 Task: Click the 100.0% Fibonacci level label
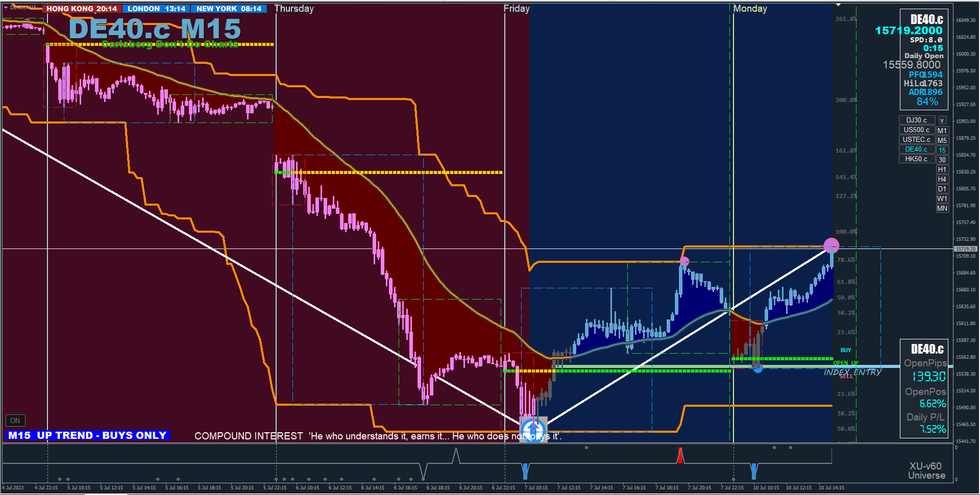pyautogui.click(x=846, y=232)
